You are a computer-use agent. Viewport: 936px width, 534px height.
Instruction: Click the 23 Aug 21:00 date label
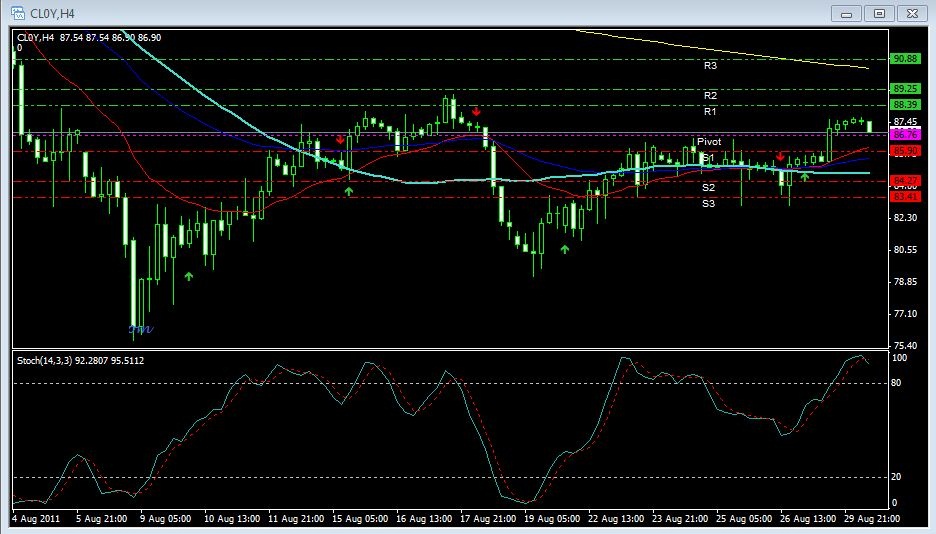point(680,518)
